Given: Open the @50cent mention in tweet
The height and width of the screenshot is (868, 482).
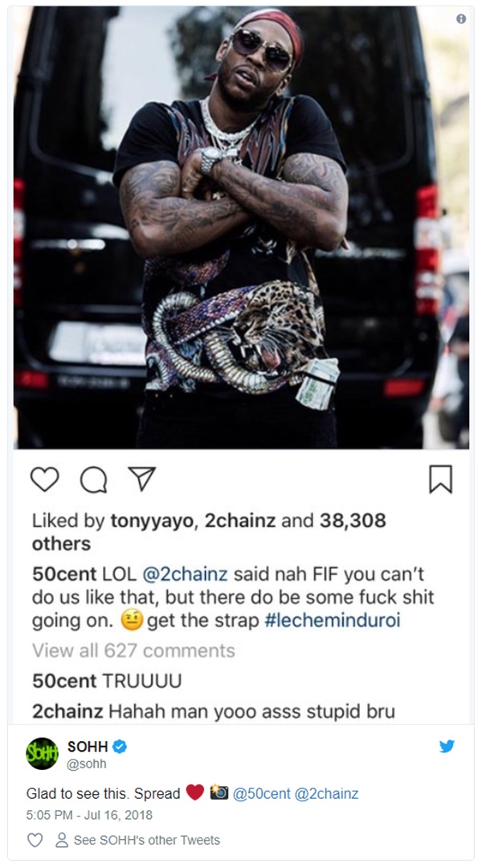Looking at the screenshot, I should [x=261, y=794].
